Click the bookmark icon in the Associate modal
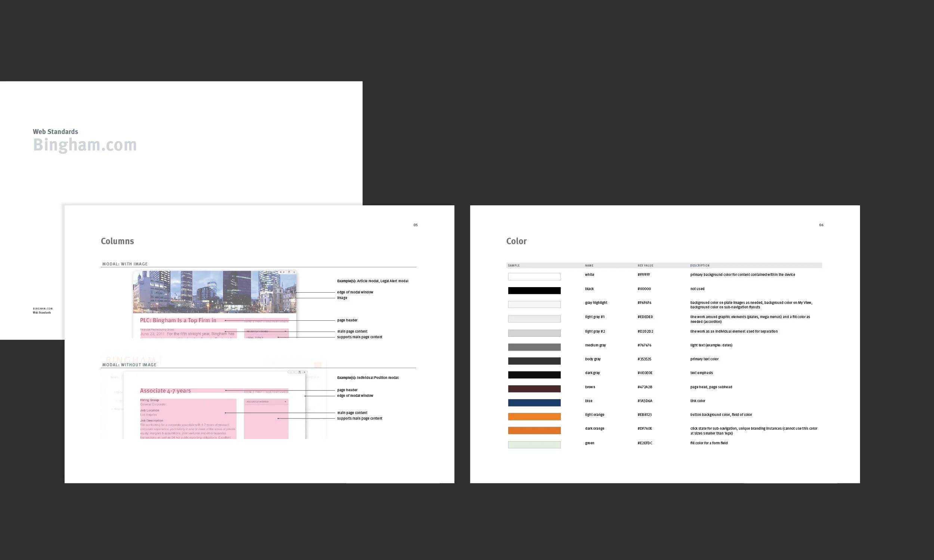The image size is (934, 560). [x=300, y=372]
